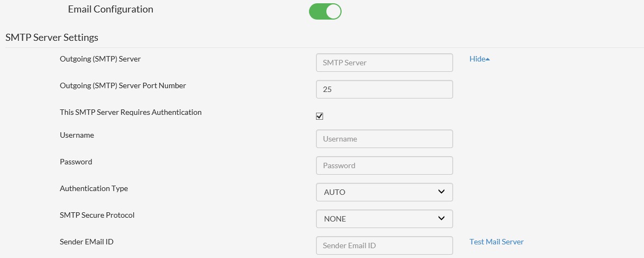Click the port number field showing 25

click(x=385, y=89)
